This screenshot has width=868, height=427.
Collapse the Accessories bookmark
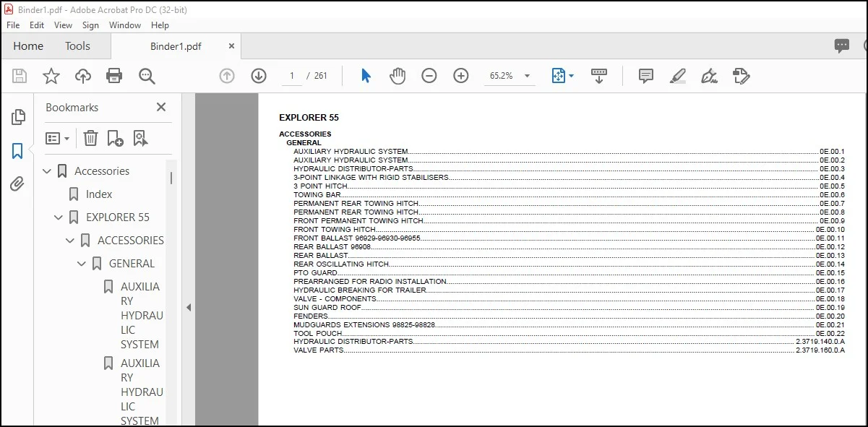click(x=47, y=171)
